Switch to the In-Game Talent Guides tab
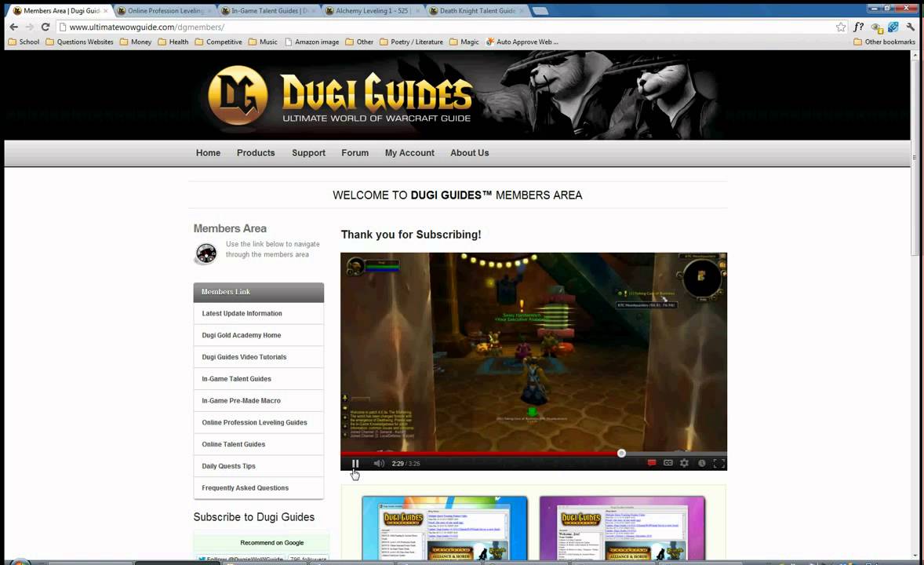The height and width of the screenshot is (565, 924). [x=267, y=11]
